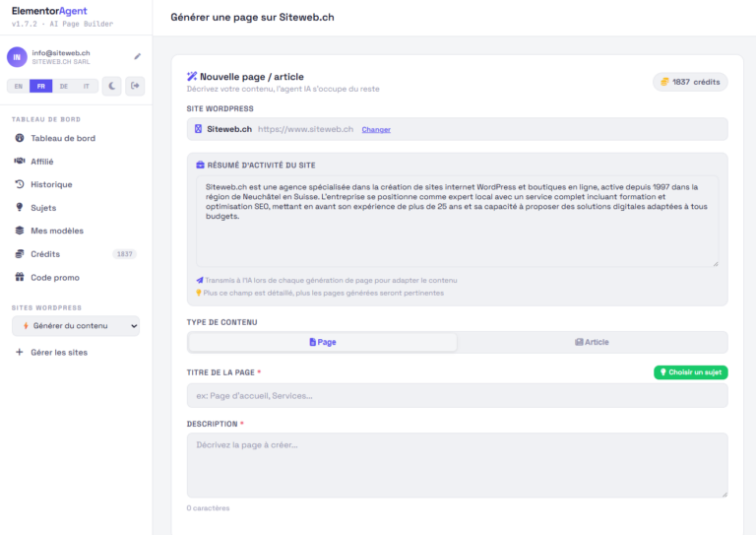Click Gérer les sites link
The image size is (756, 535).
59,352
